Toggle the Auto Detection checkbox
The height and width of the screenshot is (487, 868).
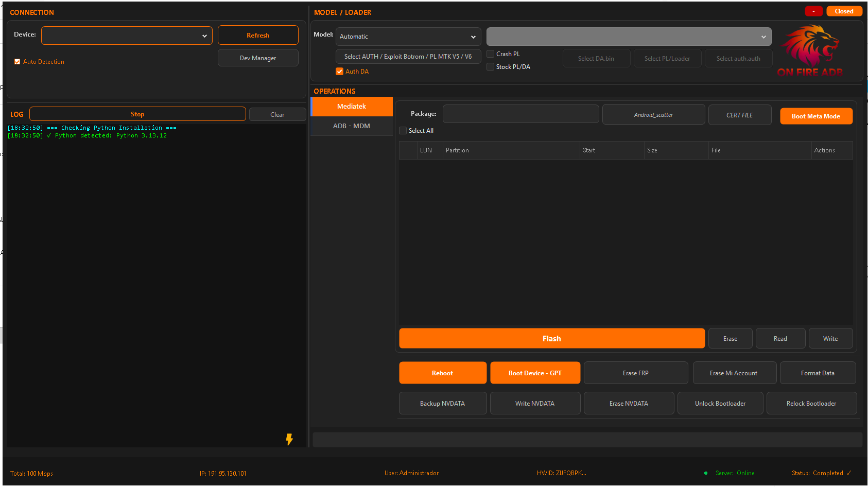[17, 62]
